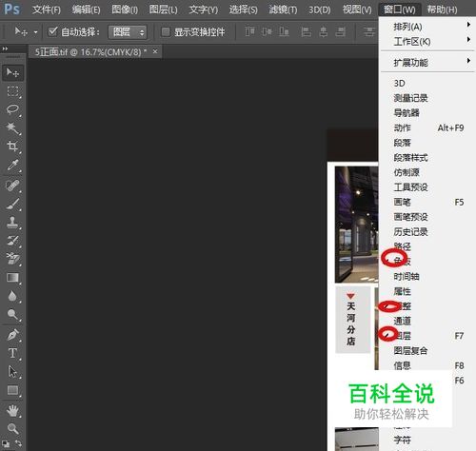Choose the Eyedropper tool

click(x=12, y=165)
